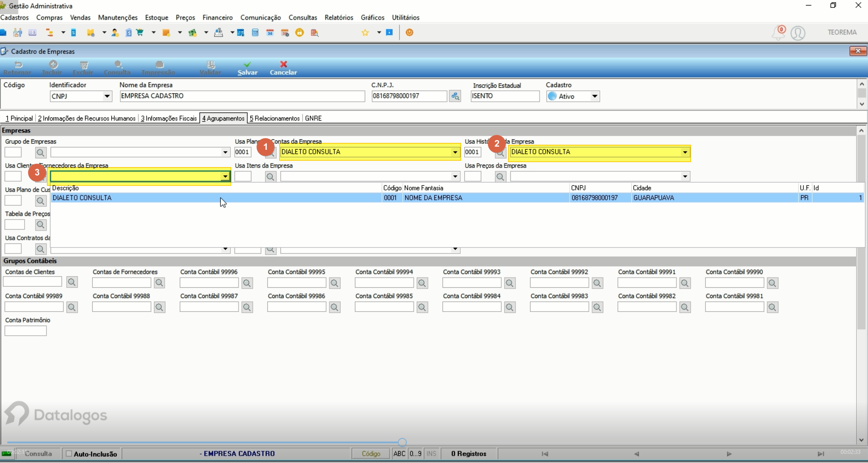Toggle the Auto-Inclusão checkbox
The image size is (868, 463).
pos(69,454)
